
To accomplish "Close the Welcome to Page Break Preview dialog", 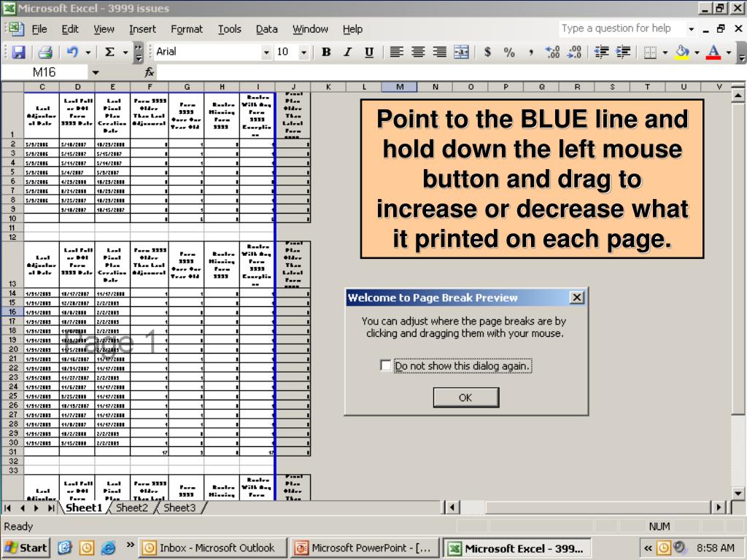I will (x=576, y=297).
